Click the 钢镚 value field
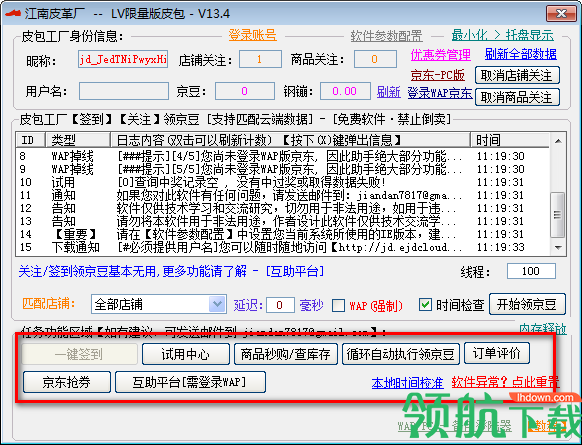 [345, 91]
